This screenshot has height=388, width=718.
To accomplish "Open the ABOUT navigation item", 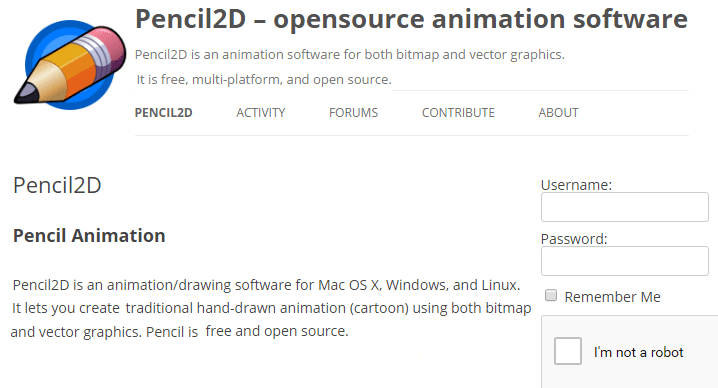I will [559, 113].
